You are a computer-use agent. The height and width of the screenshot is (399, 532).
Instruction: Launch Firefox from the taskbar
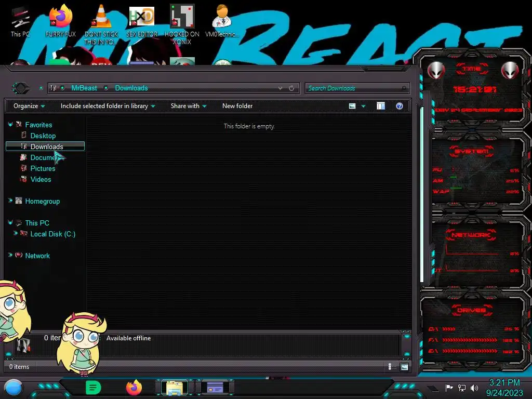(x=134, y=388)
